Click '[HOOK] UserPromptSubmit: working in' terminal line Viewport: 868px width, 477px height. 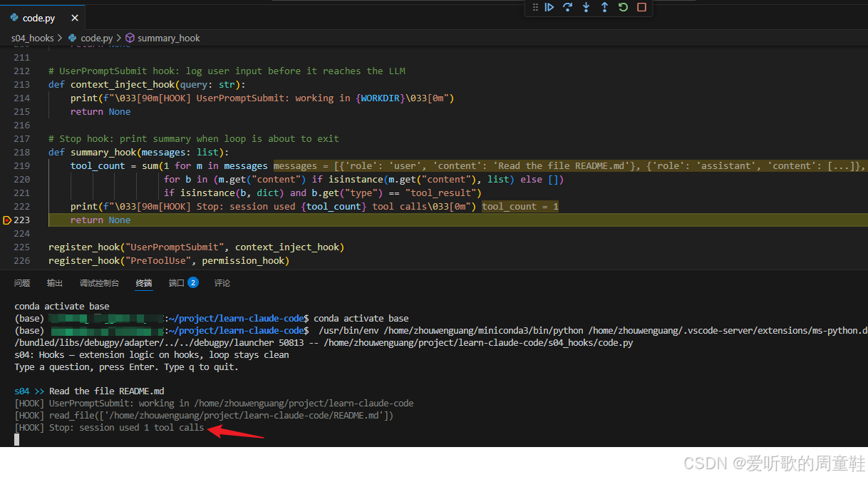(x=214, y=403)
